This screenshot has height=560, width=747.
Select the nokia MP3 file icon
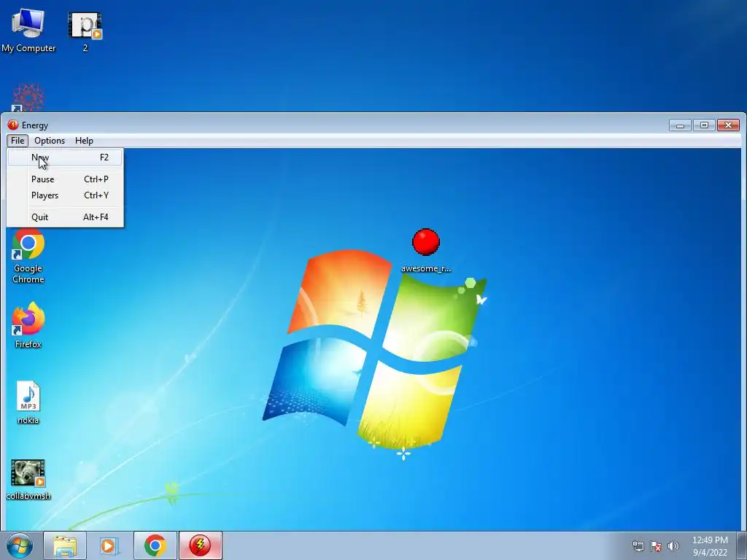(28, 402)
